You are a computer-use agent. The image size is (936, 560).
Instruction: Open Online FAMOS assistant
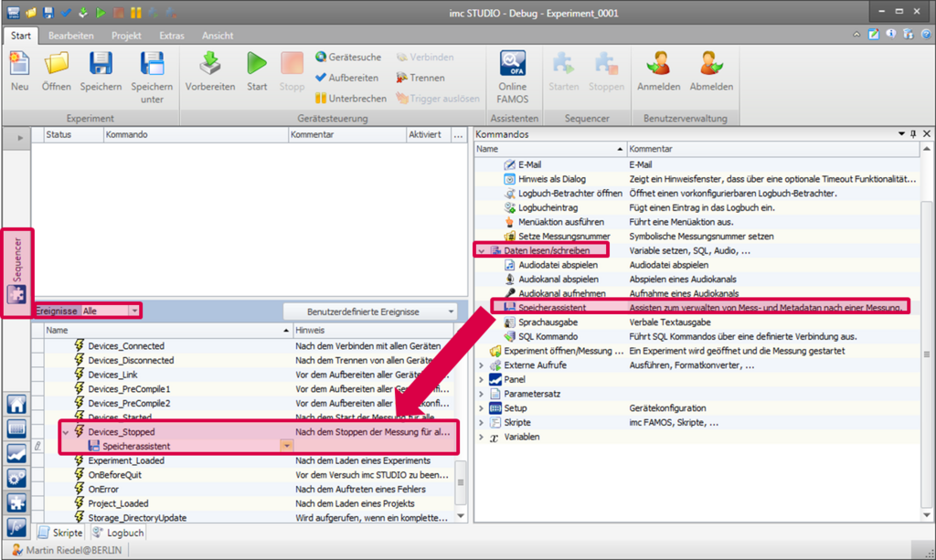point(512,64)
